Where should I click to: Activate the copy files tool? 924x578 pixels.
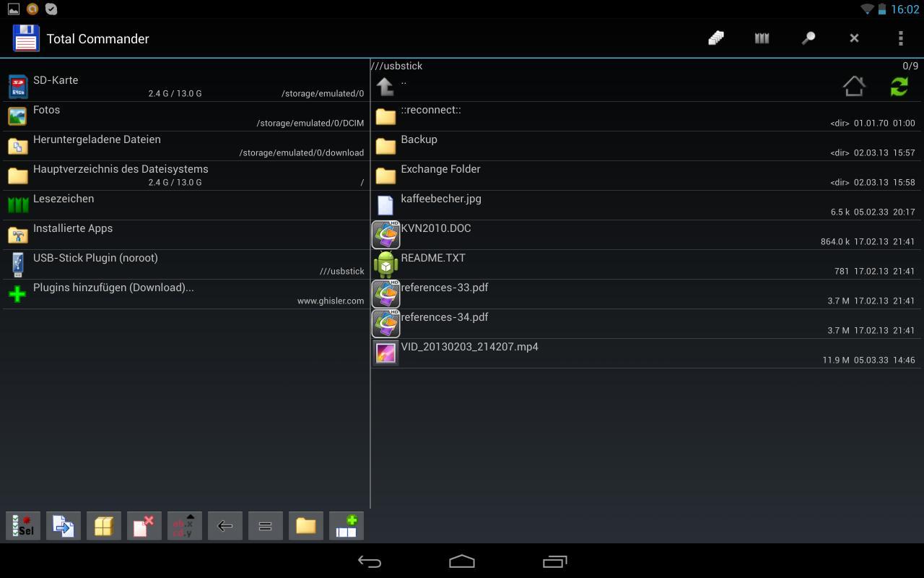[x=63, y=525]
